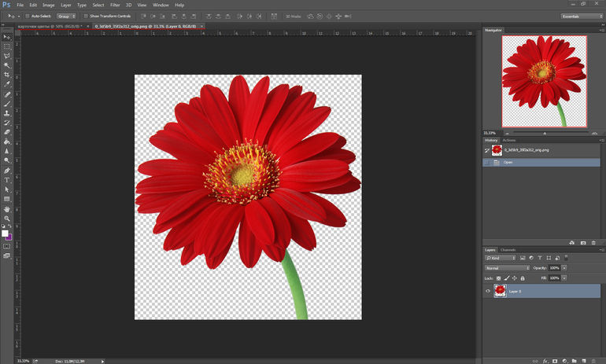
Task: Select the Crop tool
Action: (7, 75)
